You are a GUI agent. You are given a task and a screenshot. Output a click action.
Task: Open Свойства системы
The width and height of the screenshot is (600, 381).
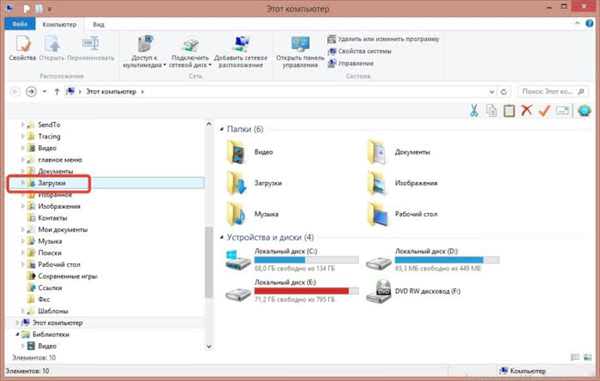pos(359,51)
